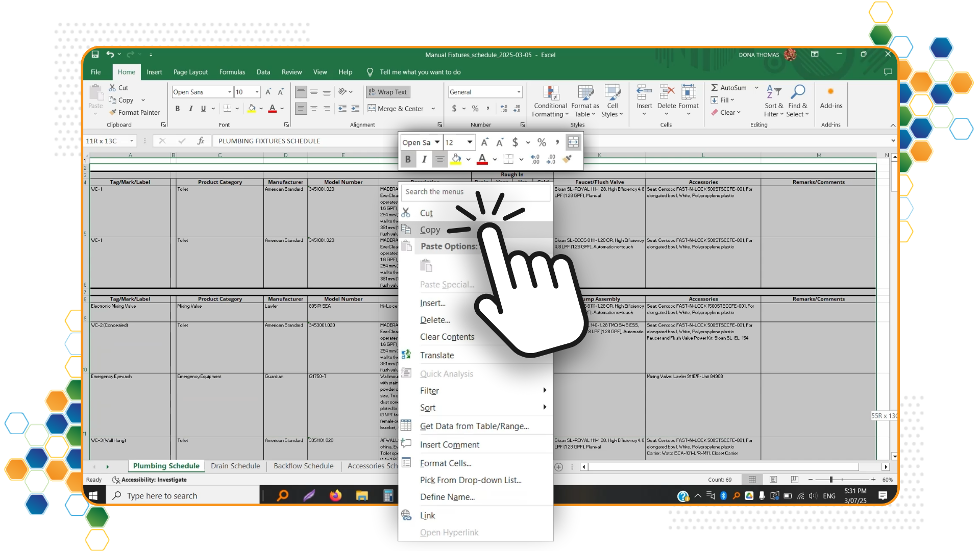Toggle Merge & Center in mini toolbar

click(573, 142)
